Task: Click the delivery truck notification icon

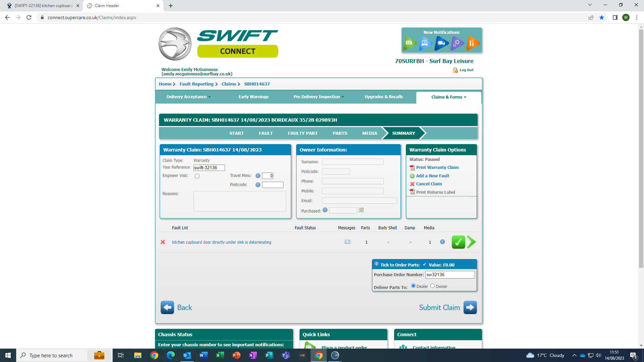Action: [441, 43]
